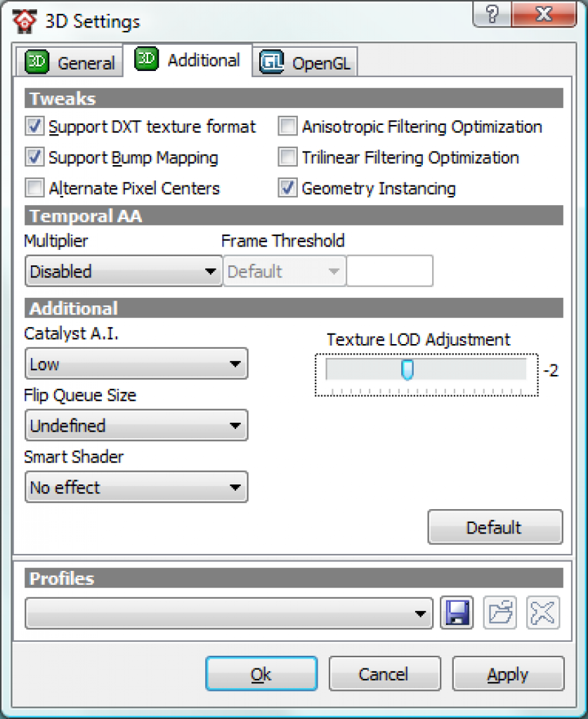
Task: Click the Texture LOD Adjustment label
Action: point(418,340)
